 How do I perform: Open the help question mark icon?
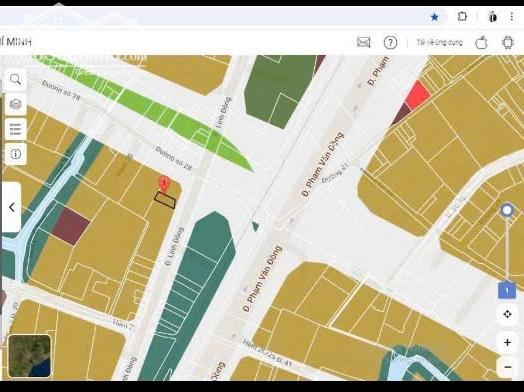(x=390, y=43)
